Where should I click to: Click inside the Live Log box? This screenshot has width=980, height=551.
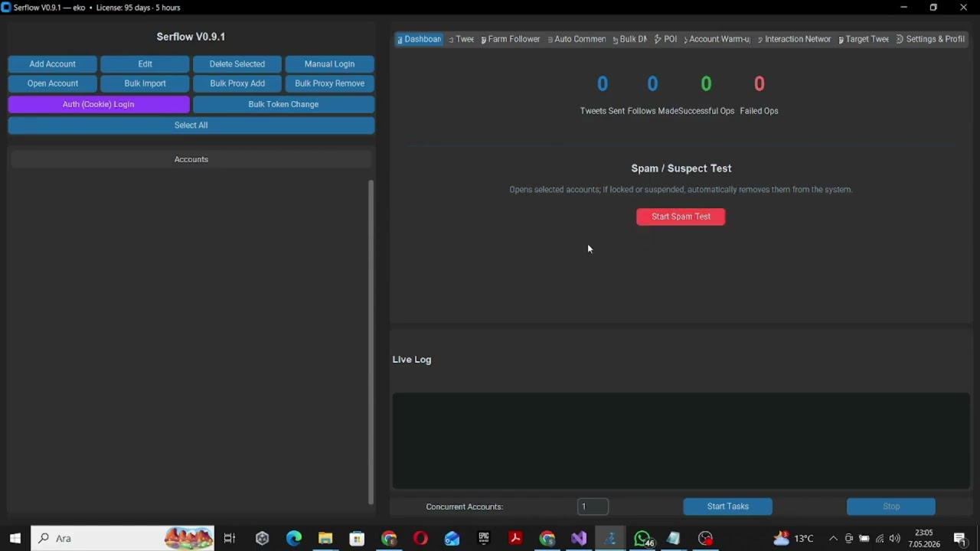click(681, 441)
